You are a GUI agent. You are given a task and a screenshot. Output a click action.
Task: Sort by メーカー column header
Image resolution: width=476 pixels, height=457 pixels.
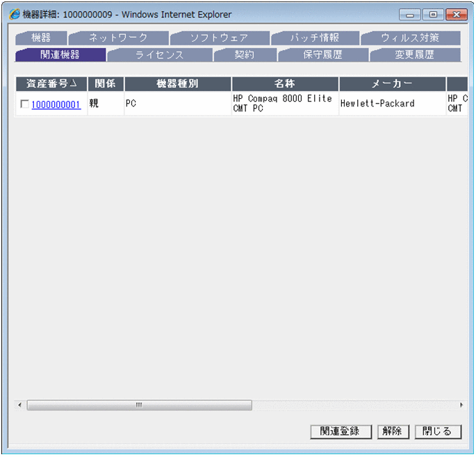pos(393,83)
